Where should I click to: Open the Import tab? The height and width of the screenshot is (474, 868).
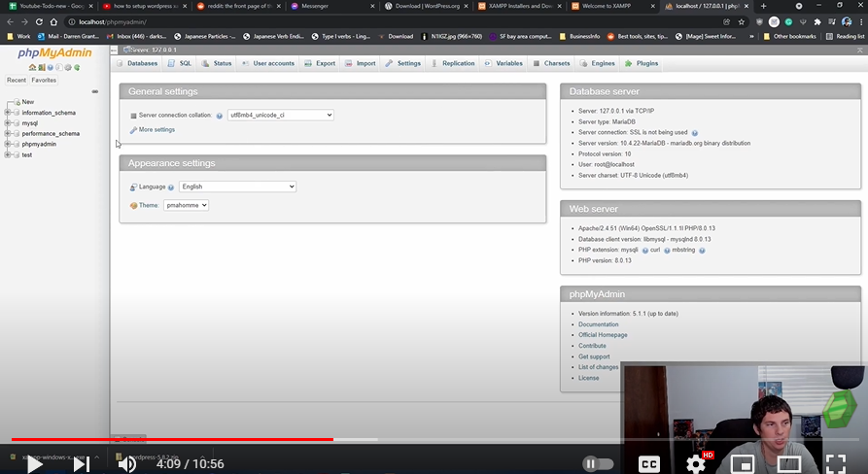point(361,63)
